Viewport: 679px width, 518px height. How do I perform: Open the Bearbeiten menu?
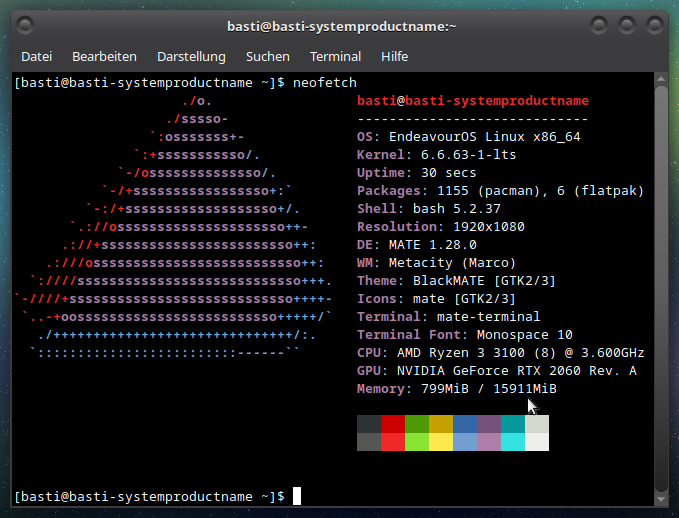(104, 57)
